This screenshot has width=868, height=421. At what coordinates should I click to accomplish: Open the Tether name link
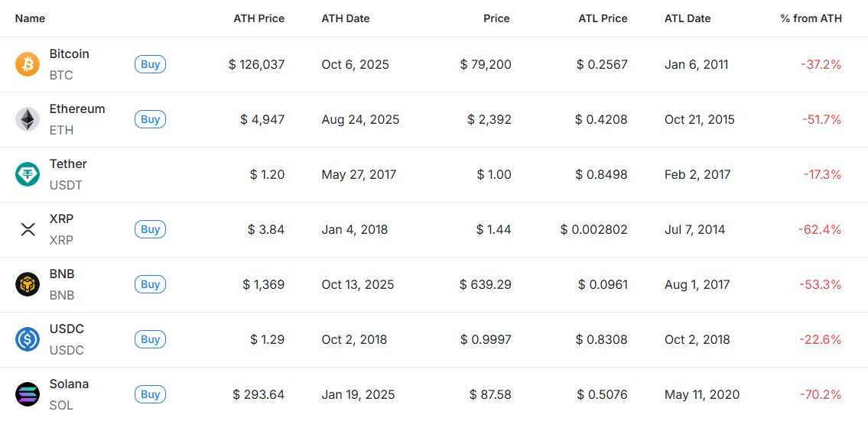click(68, 164)
